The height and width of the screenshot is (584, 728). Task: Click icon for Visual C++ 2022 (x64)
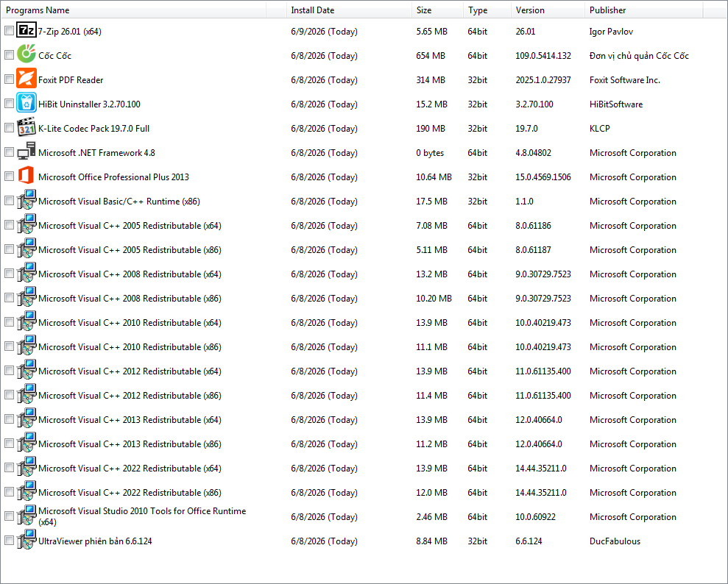26,466
